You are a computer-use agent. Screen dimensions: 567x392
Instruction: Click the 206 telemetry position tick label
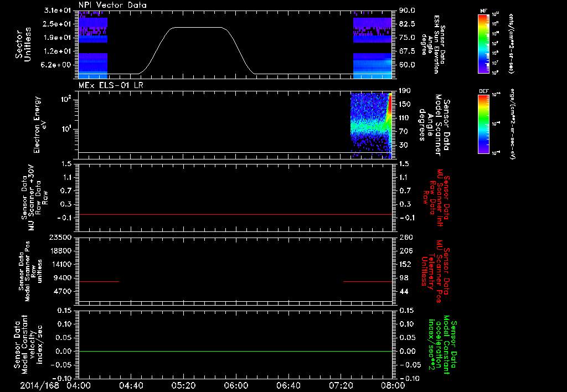[405, 251]
